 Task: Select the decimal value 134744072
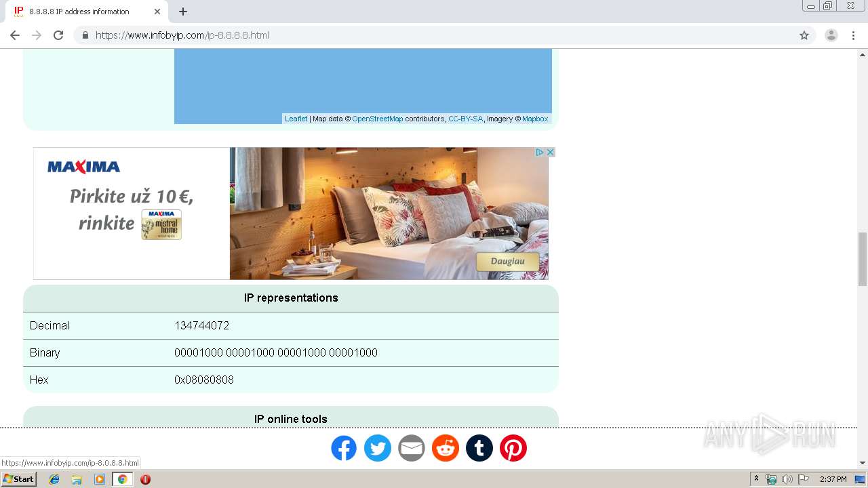click(201, 325)
